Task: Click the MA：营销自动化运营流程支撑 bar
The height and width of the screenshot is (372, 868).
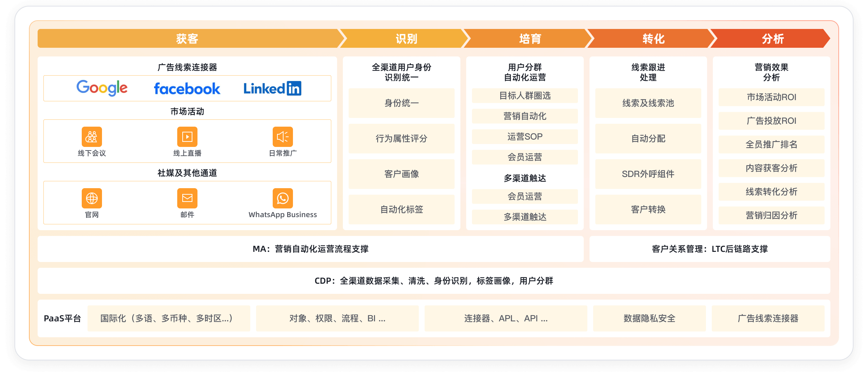Action: tap(311, 249)
